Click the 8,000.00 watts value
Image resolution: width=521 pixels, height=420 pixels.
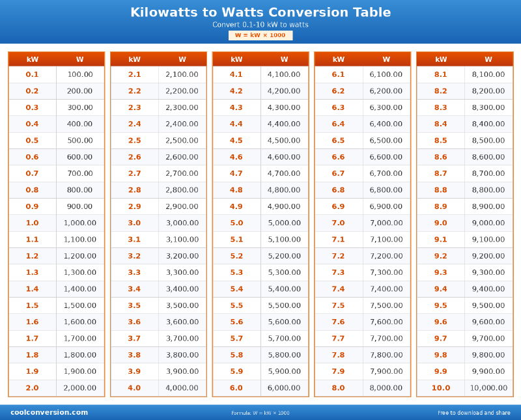tap(386, 388)
